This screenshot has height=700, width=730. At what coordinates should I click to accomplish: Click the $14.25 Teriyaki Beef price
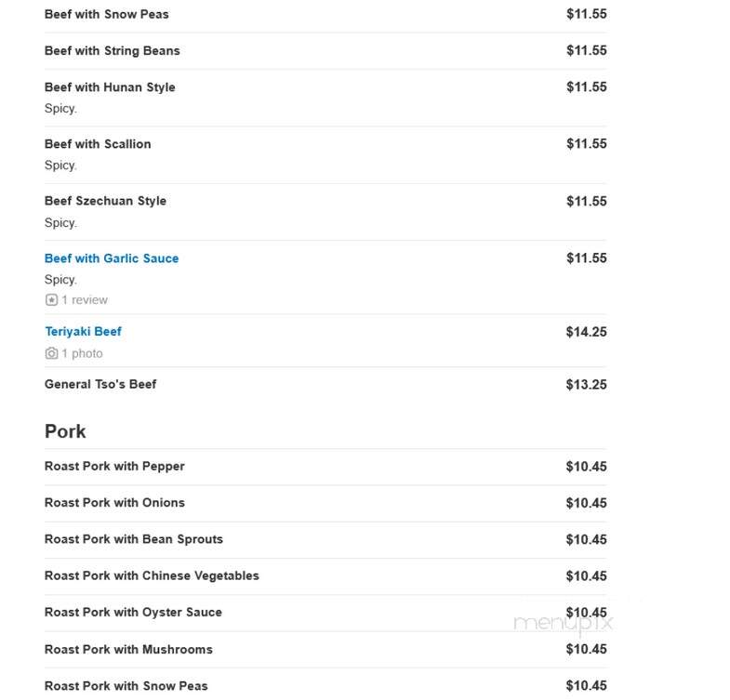586,332
